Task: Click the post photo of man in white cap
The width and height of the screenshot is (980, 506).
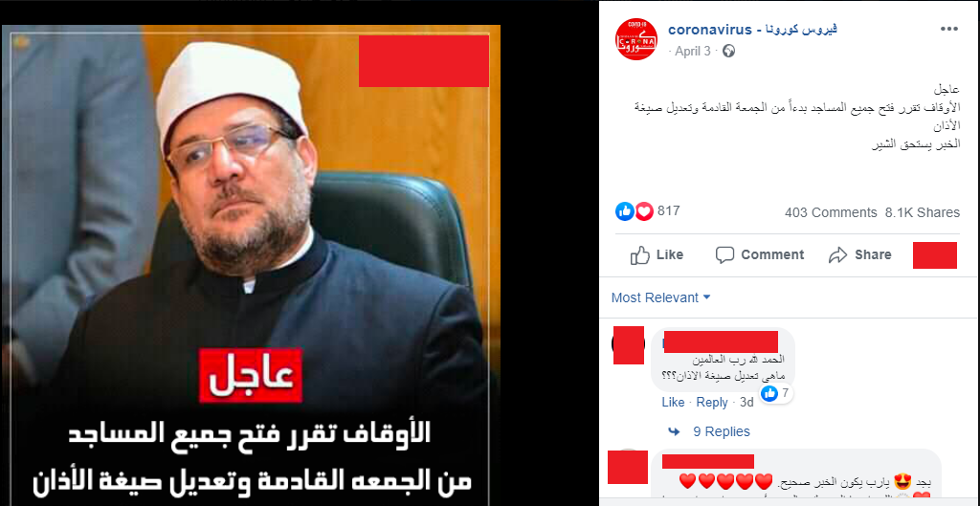Action: pyautogui.click(x=251, y=265)
